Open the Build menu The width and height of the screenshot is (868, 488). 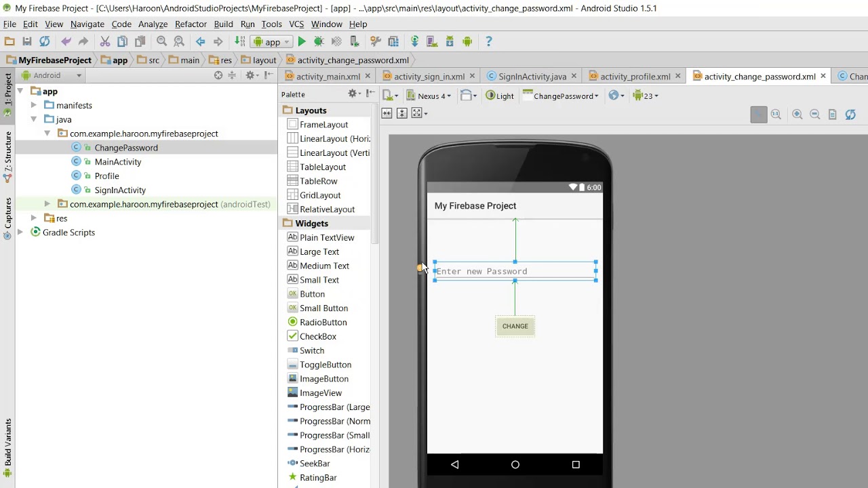point(223,24)
